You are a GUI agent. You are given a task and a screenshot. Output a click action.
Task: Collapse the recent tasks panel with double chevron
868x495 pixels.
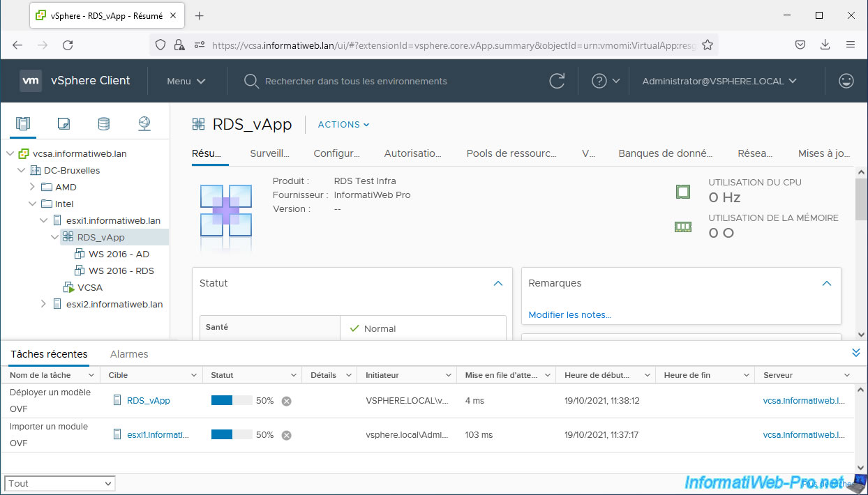tap(856, 353)
